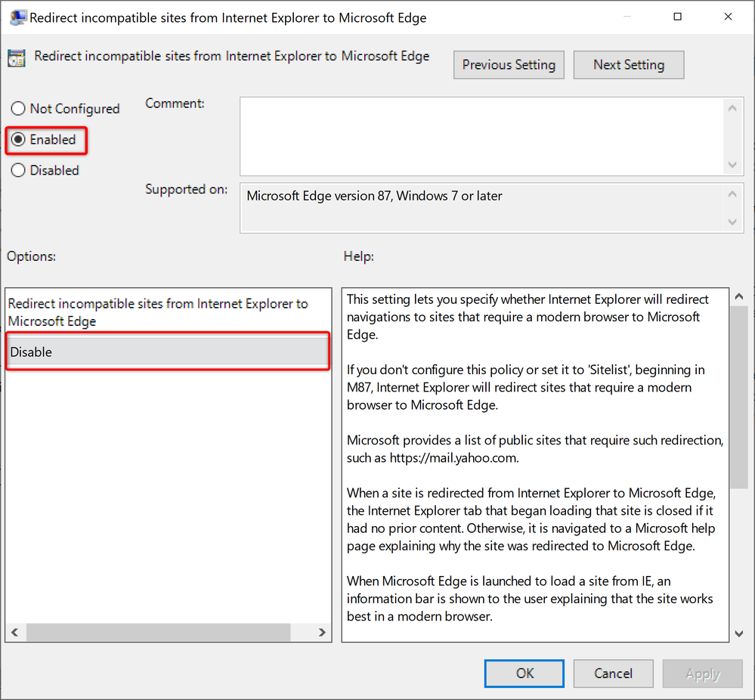Screen dimensions: 755x700
Task: Click the Cancel button
Action: coord(613,673)
